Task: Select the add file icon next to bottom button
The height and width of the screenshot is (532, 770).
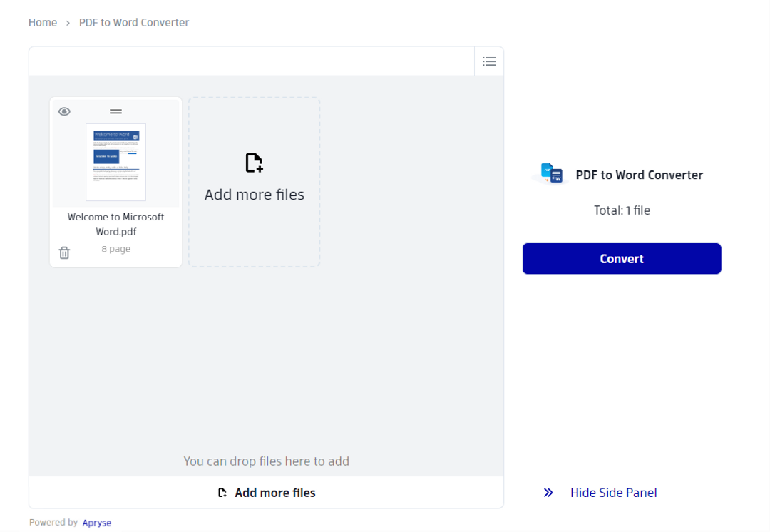Action: coord(221,492)
